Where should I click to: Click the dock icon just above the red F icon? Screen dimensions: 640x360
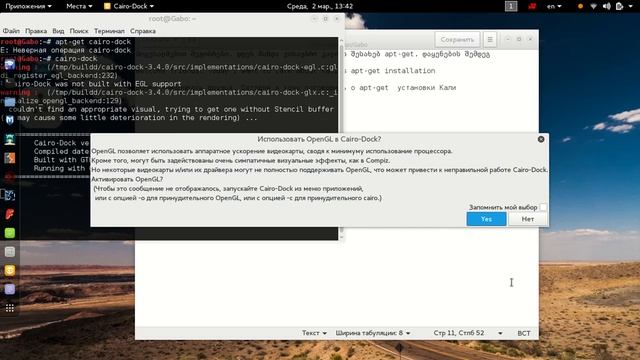pyautogui.click(x=10, y=196)
